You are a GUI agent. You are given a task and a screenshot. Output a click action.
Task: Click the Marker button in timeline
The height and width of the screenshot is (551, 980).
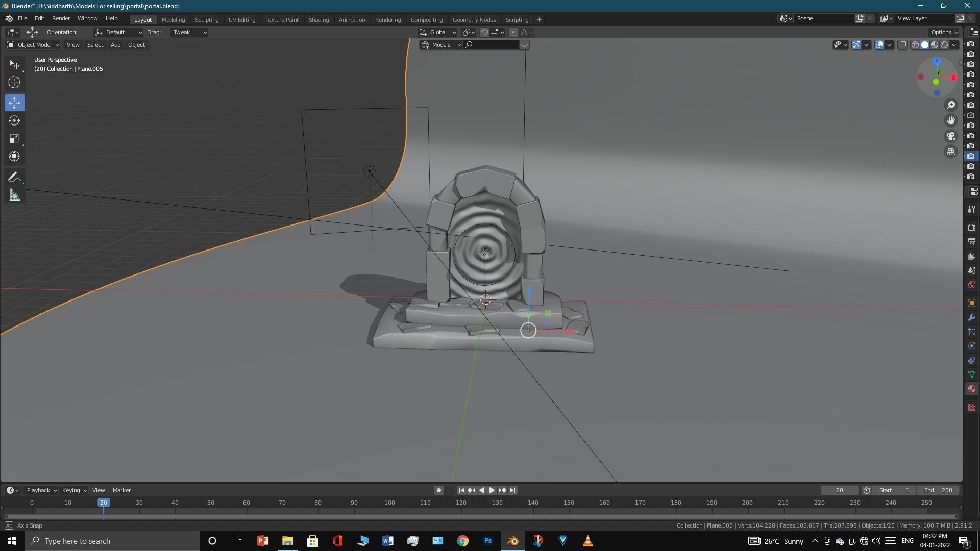click(x=121, y=490)
